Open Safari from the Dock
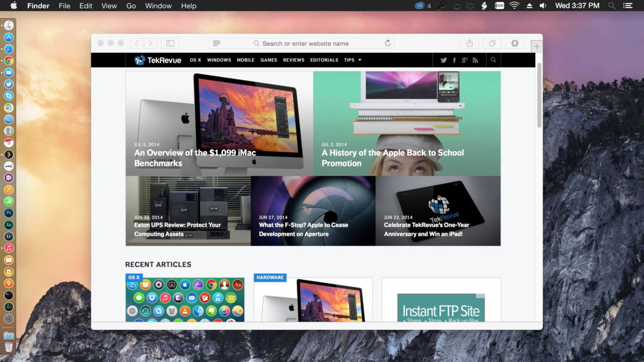 (x=9, y=49)
